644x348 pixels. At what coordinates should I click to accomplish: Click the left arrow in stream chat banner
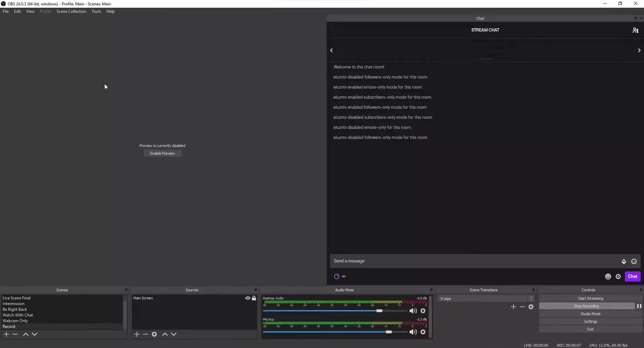[331, 50]
